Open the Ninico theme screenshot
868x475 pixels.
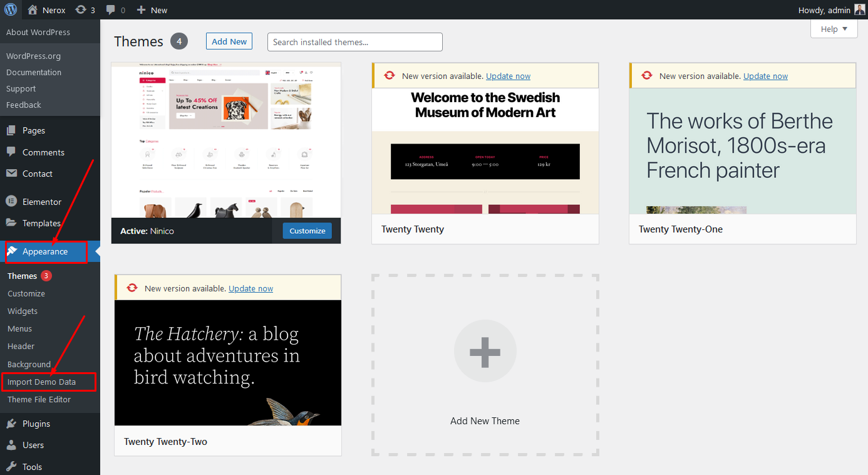[226, 140]
